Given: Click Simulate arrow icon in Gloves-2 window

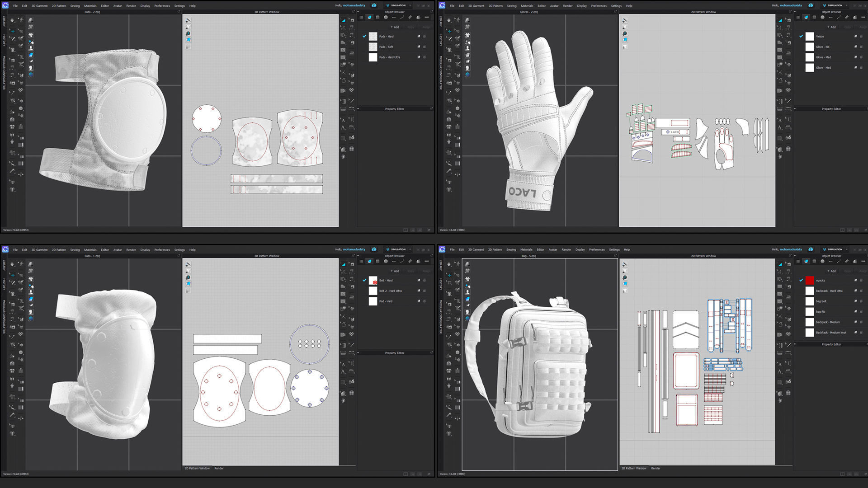Looking at the screenshot, I should tap(449, 20).
